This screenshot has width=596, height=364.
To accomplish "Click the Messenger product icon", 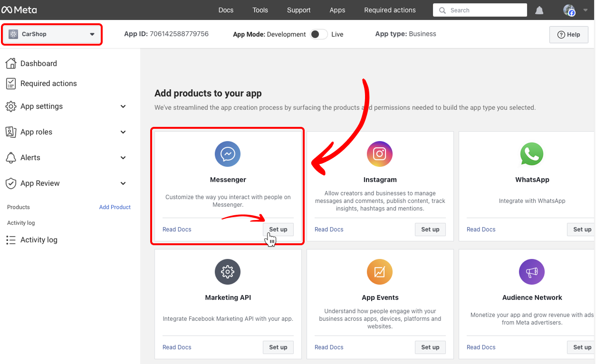I will pos(228,154).
